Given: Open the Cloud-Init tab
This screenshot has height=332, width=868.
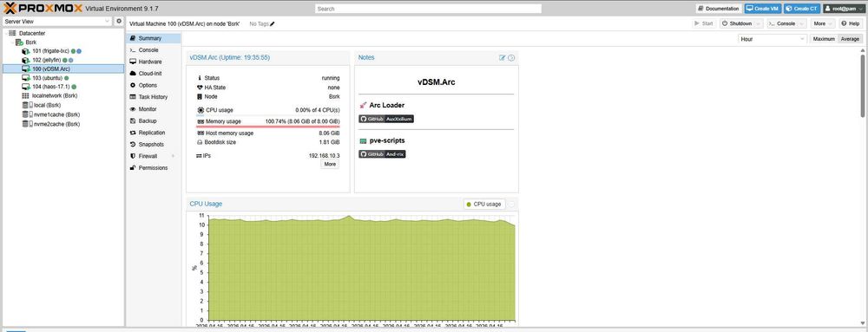Looking at the screenshot, I should [154, 74].
